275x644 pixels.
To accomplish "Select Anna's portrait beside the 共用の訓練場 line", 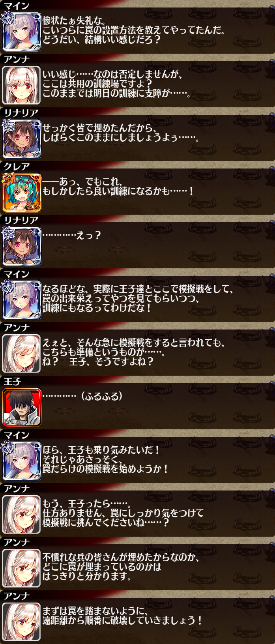I will 22,85.
